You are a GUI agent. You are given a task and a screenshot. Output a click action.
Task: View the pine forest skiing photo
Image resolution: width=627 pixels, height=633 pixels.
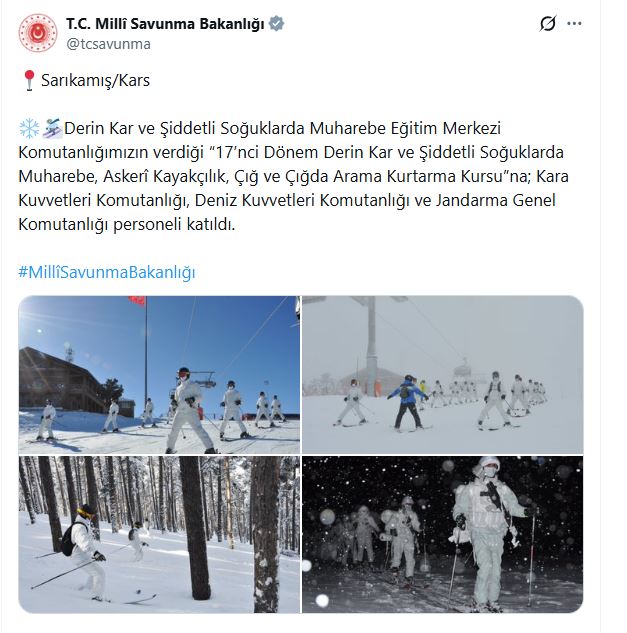159,534
